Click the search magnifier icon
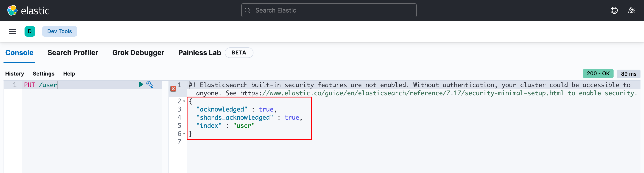The width and height of the screenshot is (644, 173). 248,10
